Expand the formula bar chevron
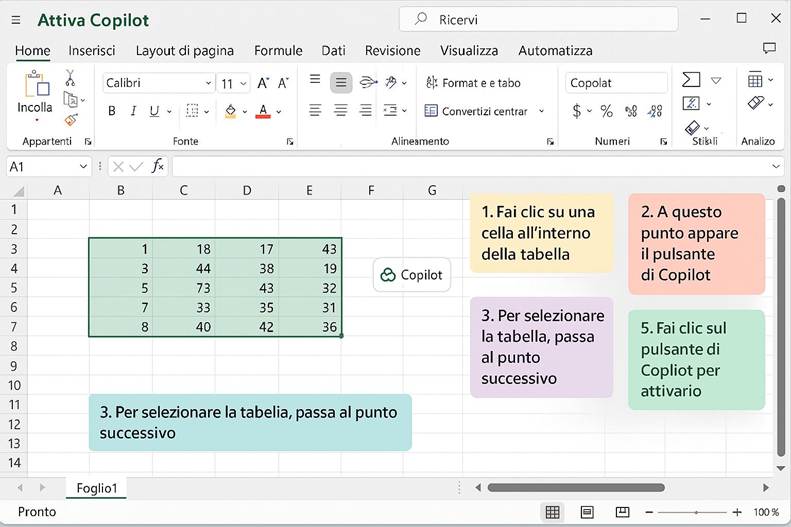Viewport: 791px width, 527px height. tap(775, 166)
